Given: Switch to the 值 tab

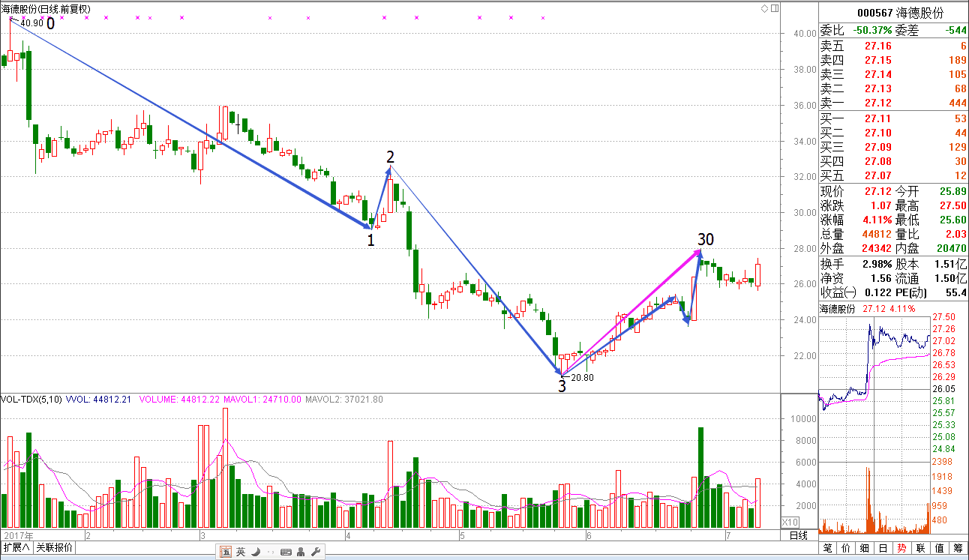Looking at the screenshot, I should pos(940,548).
